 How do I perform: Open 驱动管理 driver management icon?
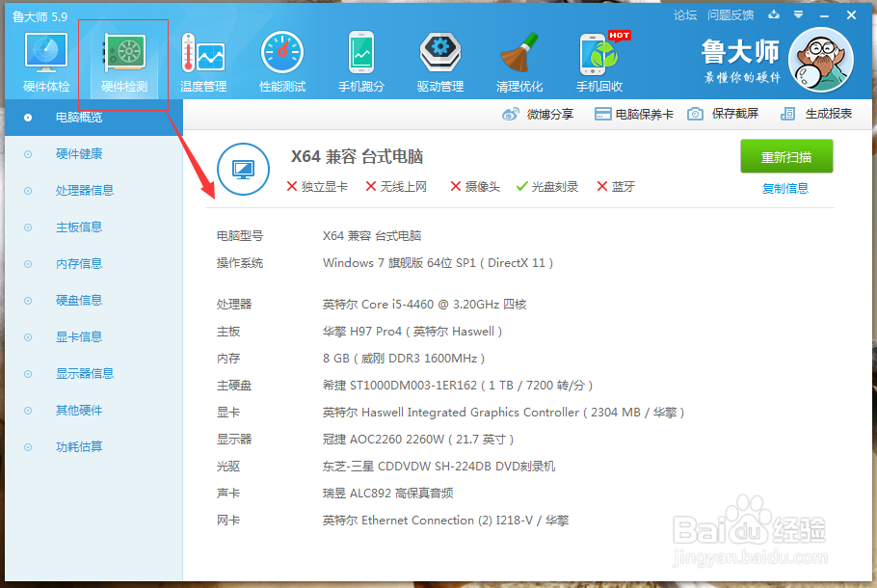[x=440, y=53]
